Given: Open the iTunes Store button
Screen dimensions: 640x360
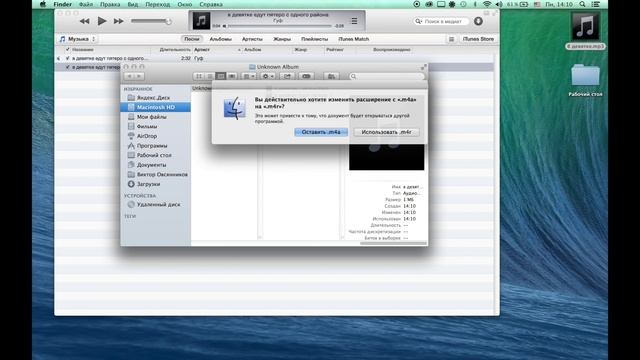Looking at the screenshot, I should click(478, 39).
